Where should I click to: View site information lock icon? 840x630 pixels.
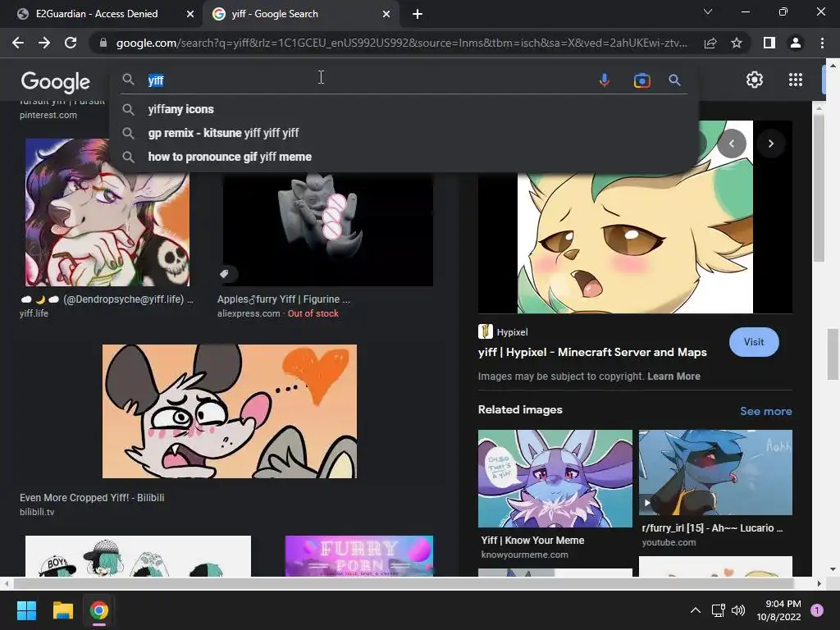point(103,43)
